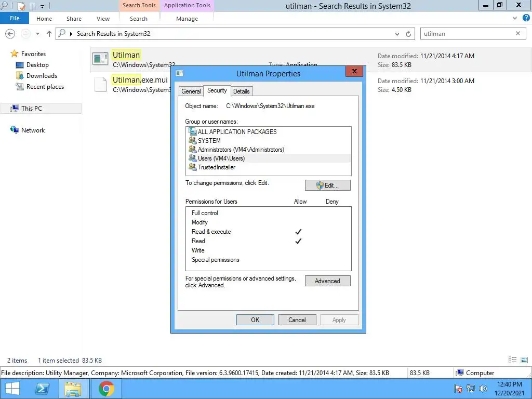The image size is (532, 399).
Task: Confirm with the OK button
Action: tap(255, 320)
